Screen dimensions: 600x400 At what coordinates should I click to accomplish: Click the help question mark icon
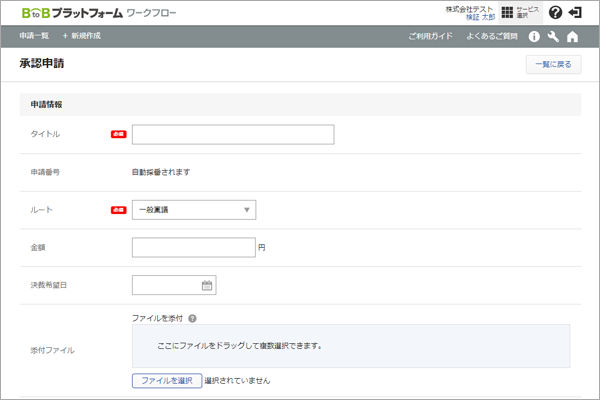(556, 13)
